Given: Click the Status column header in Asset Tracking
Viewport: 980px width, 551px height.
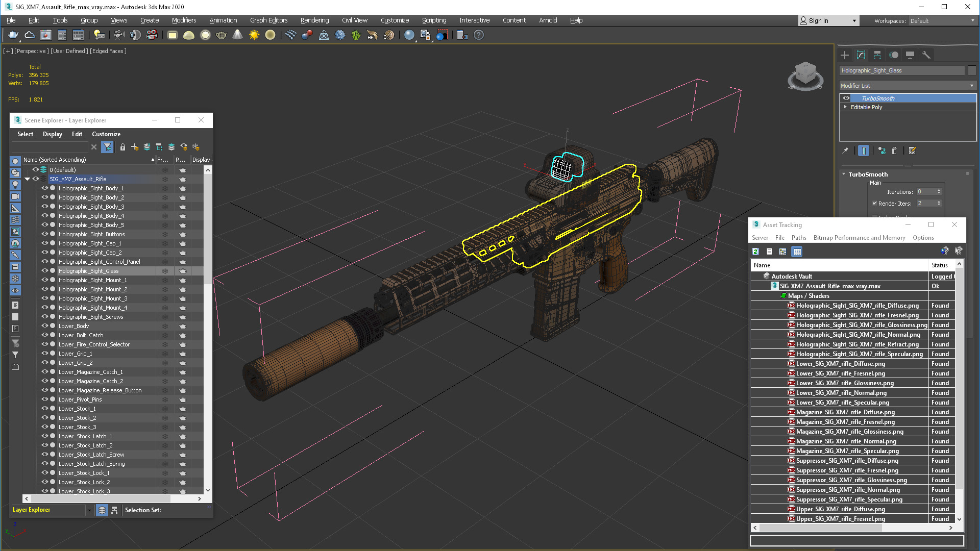Looking at the screenshot, I should pos(942,265).
